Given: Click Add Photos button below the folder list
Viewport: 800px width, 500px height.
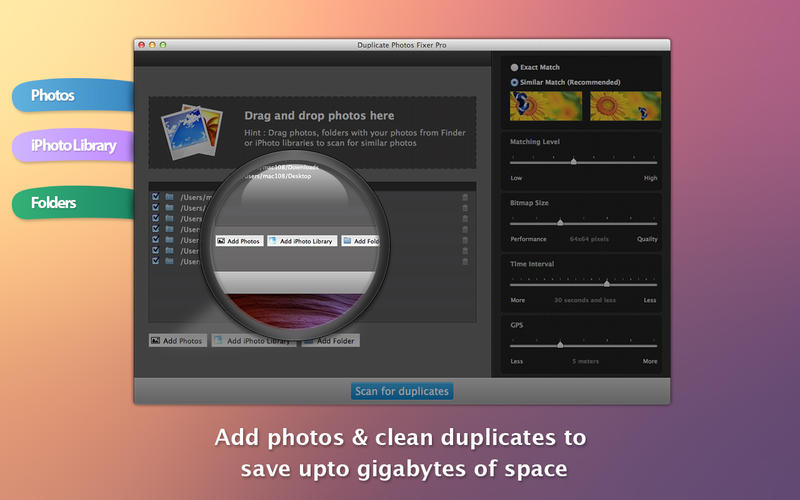Looking at the screenshot, I should tap(178, 340).
